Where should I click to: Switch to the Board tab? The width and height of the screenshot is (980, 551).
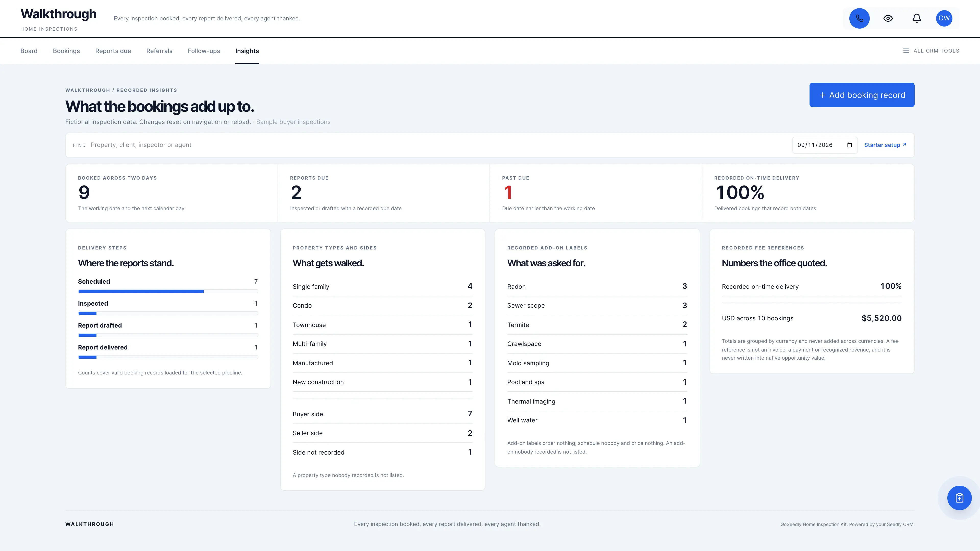click(x=29, y=51)
